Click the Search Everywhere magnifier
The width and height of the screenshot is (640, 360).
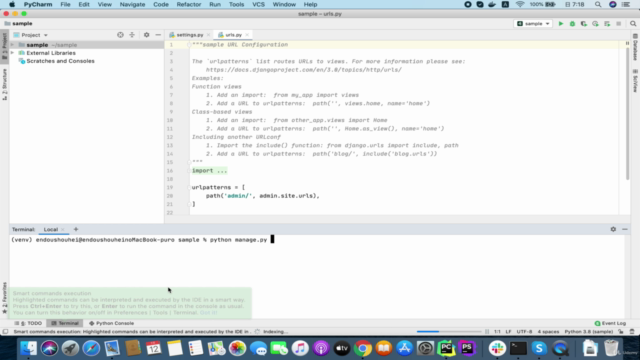click(633, 24)
